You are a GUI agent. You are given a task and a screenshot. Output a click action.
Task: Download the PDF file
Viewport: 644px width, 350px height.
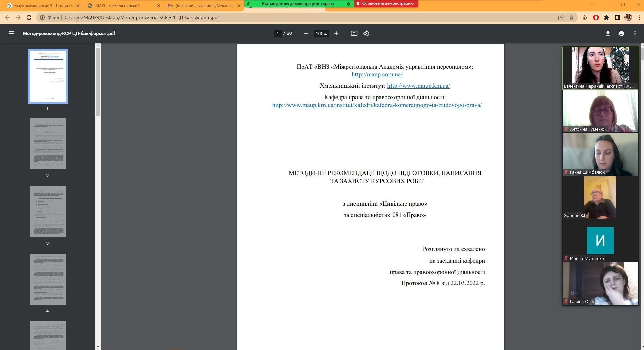point(608,33)
